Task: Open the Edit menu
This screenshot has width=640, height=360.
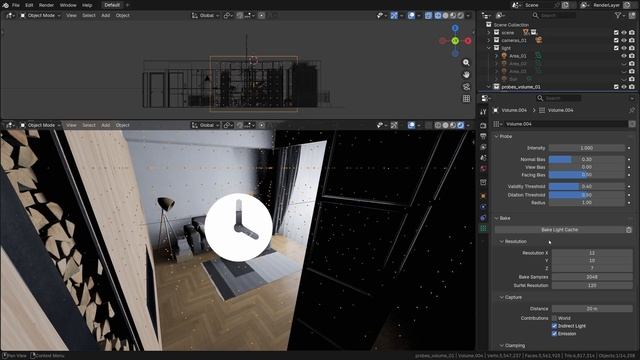Action: [x=29, y=5]
